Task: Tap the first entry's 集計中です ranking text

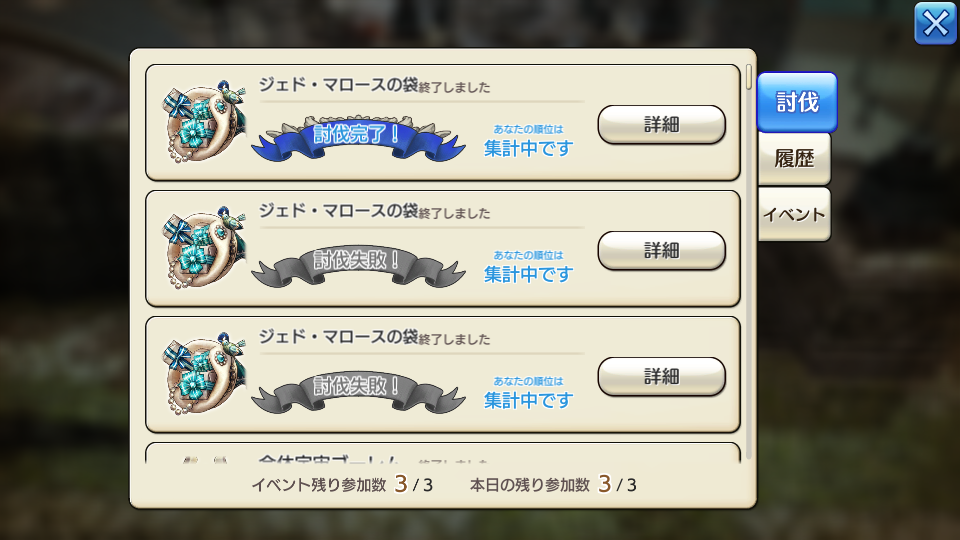Action: (528, 148)
